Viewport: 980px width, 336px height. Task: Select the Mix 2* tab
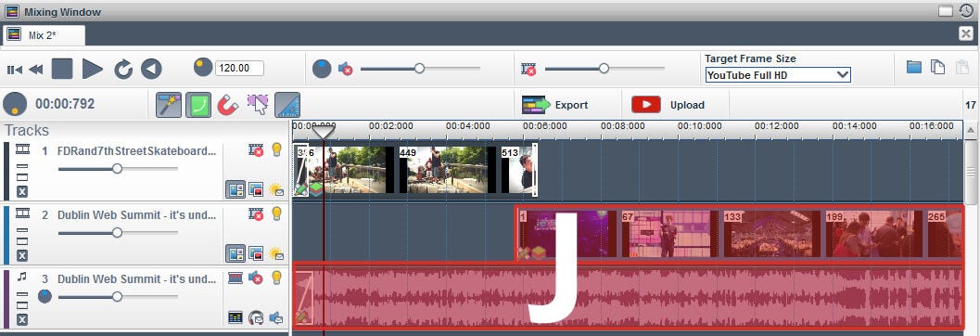[44, 35]
